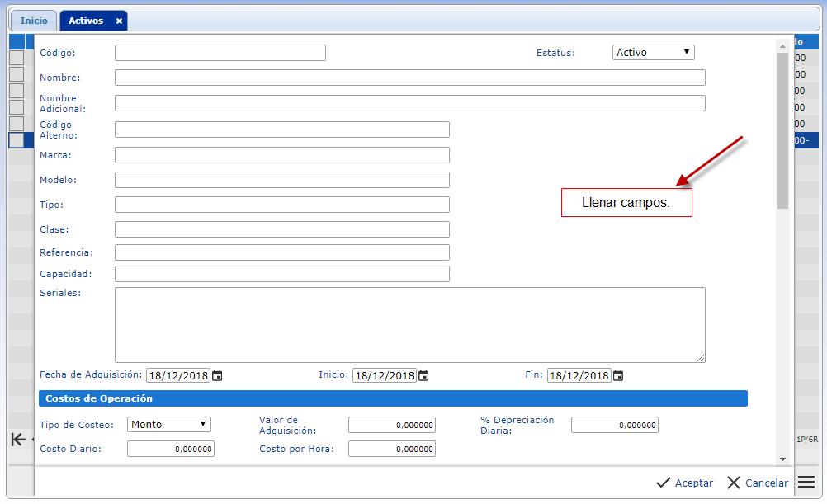Click the Aceptar checkmark button

tap(684, 483)
